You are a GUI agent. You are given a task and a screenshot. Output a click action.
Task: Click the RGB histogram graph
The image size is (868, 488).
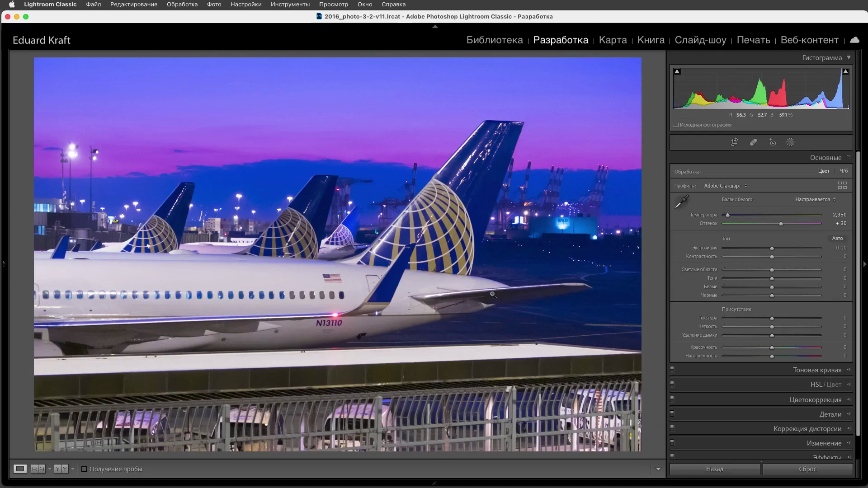click(761, 89)
